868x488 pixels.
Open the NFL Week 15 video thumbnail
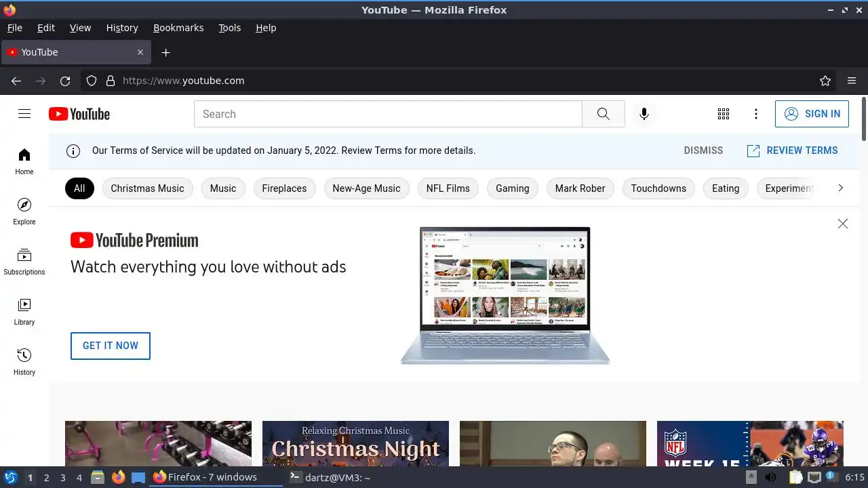coord(750,443)
